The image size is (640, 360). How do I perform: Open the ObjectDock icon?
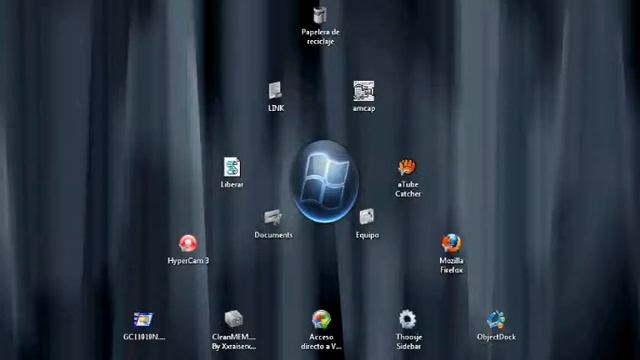pyautogui.click(x=496, y=320)
